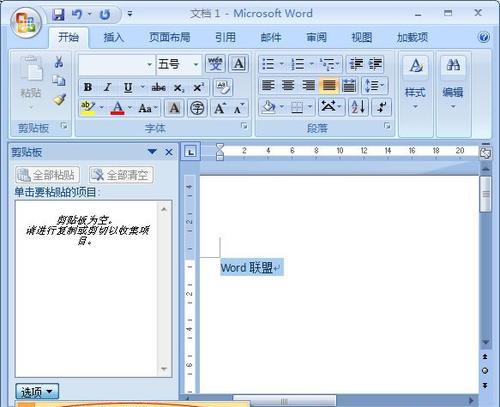Screen dimensions: 500x407
Task: Switch to the 插入 ribbon tab
Action: pyautogui.click(x=114, y=37)
